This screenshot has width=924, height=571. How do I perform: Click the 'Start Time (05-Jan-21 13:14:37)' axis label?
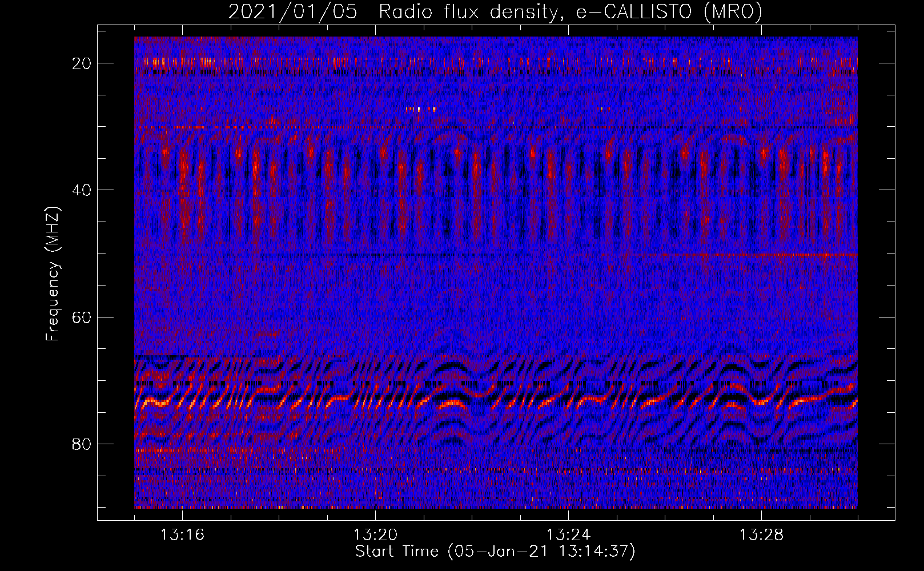pos(495,552)
